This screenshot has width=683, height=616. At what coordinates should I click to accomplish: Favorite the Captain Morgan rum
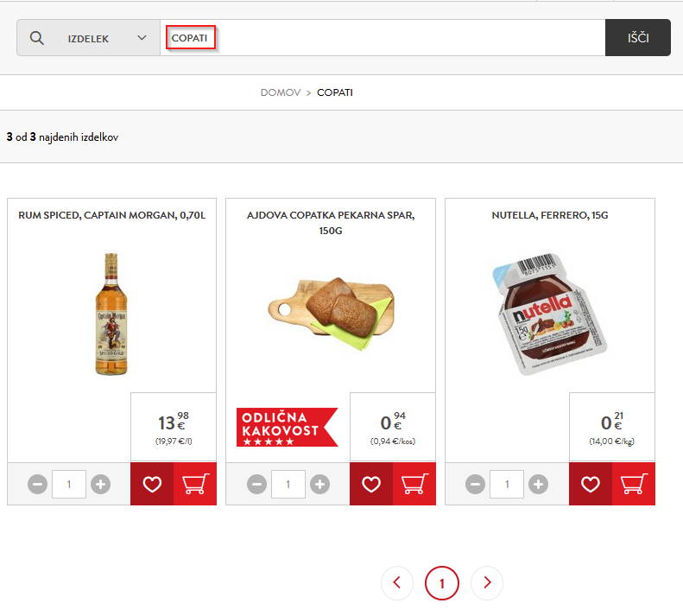click(x=152, y=484)
